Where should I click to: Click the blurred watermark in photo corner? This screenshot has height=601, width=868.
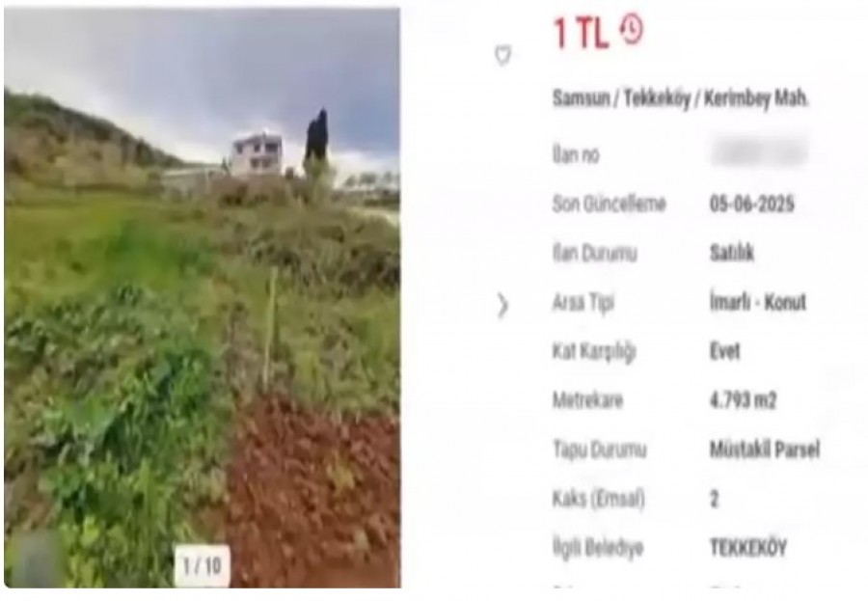pos(33,560)
